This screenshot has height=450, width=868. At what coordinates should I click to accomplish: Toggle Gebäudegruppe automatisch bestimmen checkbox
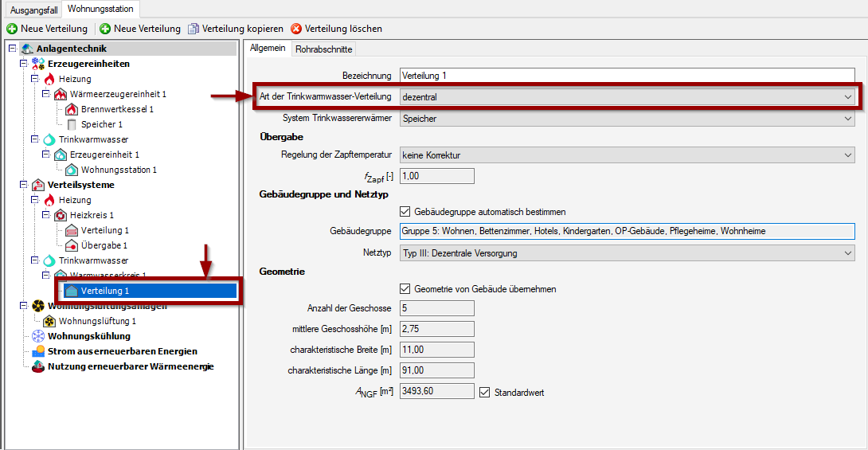coord(405,212)
